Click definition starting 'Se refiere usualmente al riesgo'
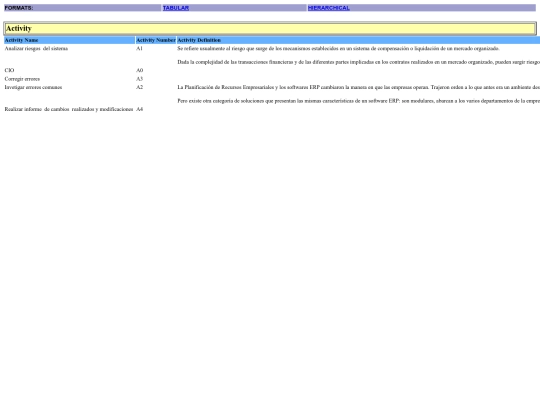Image resolution: width=540 pixels, height=405 pixels. pyautogui.click(x=338, y=49)
